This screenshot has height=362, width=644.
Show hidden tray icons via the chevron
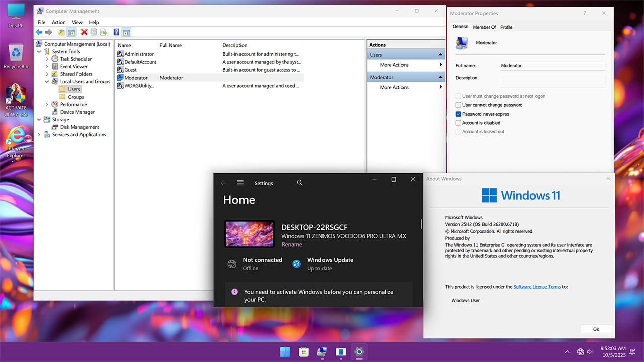tap(567, 352)
